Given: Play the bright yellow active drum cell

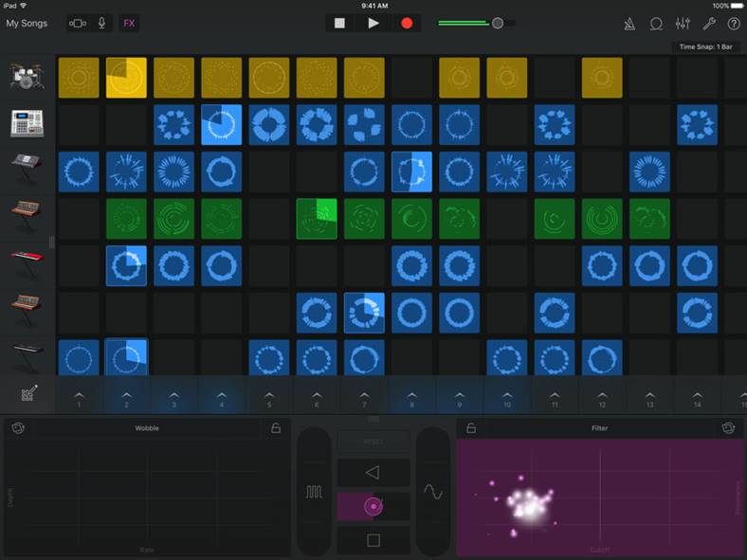Looking at the screenshot, I should [126, 78].
